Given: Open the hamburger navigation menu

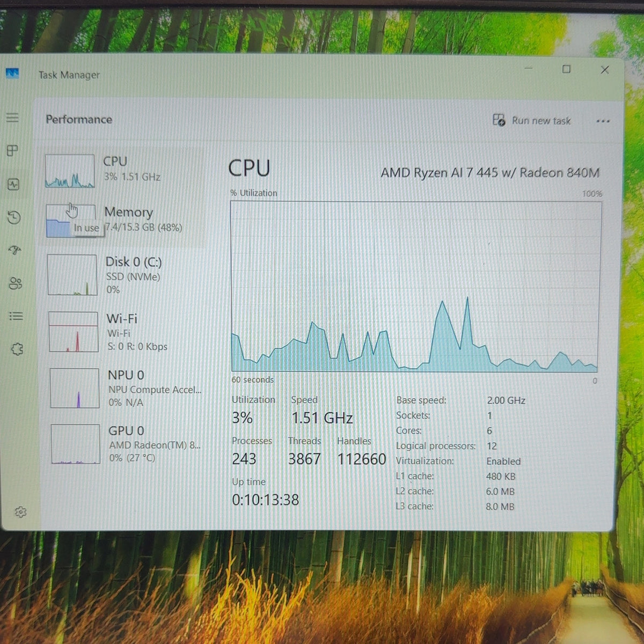Looking at the screenshot, I should [12, 118].
